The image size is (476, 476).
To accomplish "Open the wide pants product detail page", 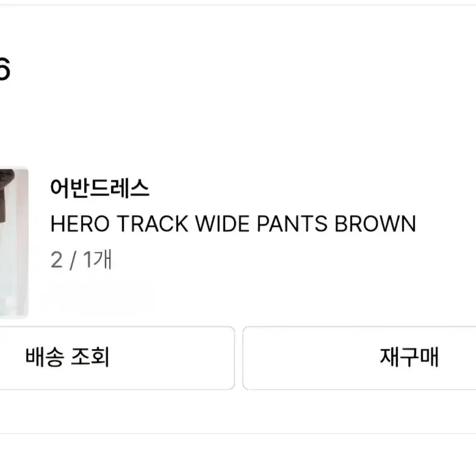I will (x=233, y=224).
